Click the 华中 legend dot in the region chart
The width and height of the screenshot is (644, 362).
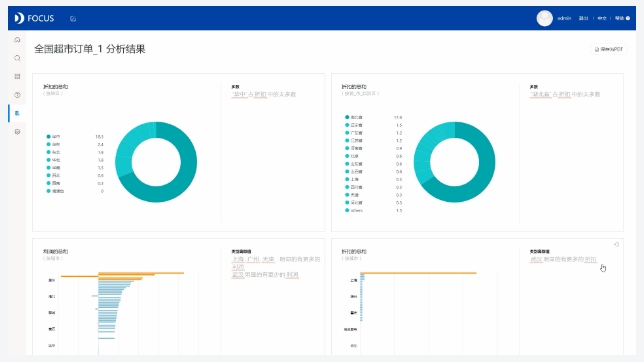[48, 136]
